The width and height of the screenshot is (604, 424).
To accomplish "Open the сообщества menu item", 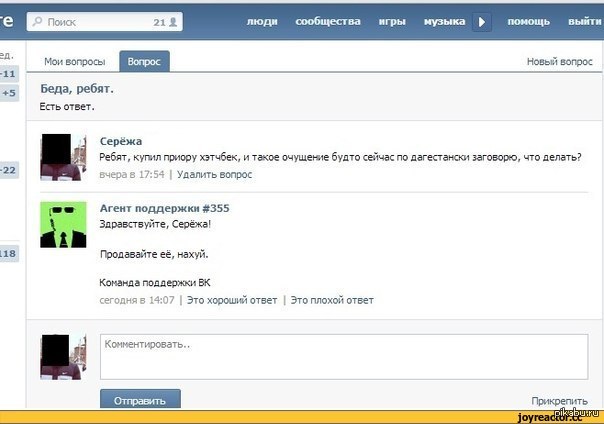I will tap(328, 22).
